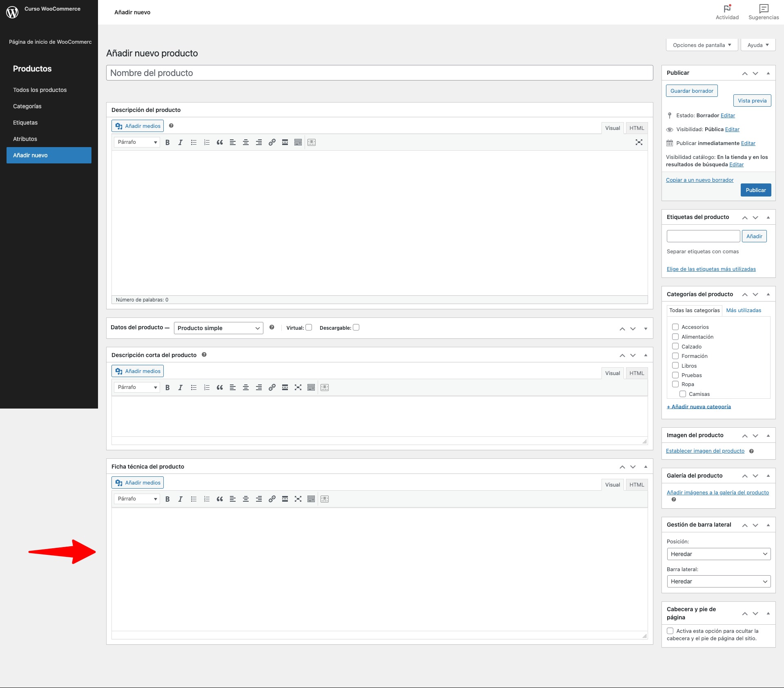Click help icon next to product type
784x688 pixels.
272,327
